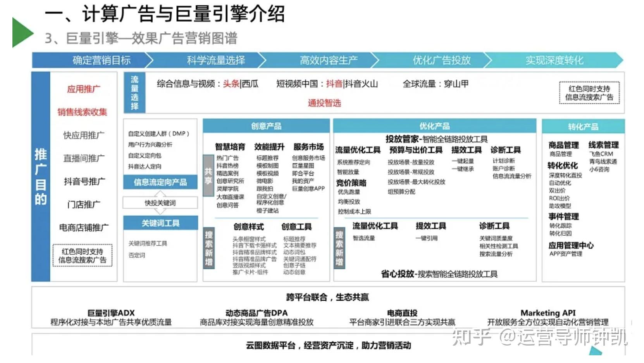The height and width of the screenshot is (363, 644).
Task: Click the 流量选择 blue label block
Action: point(134,92)
